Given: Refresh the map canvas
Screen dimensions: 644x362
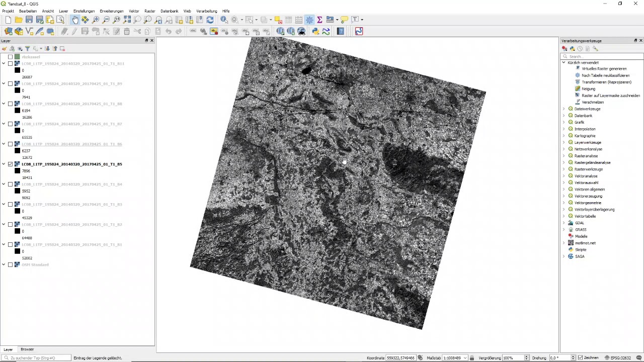Looking at the screenshot, I should click(x=210, y=20).
